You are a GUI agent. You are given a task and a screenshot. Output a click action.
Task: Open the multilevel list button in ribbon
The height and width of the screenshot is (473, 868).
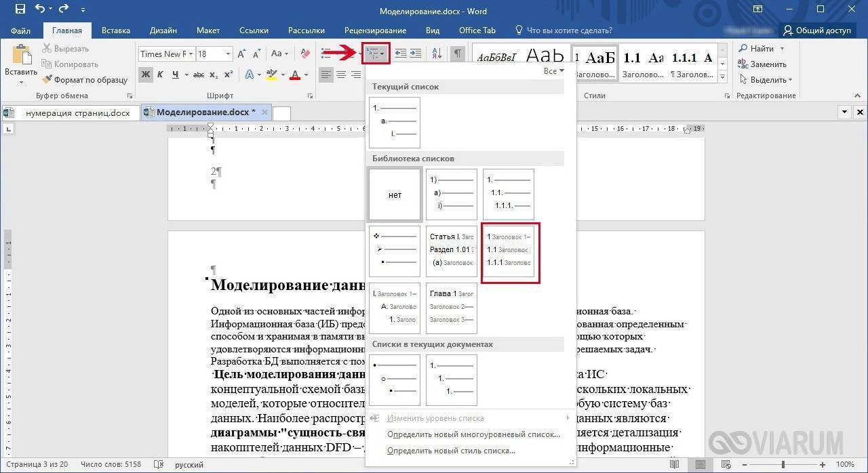375,54
